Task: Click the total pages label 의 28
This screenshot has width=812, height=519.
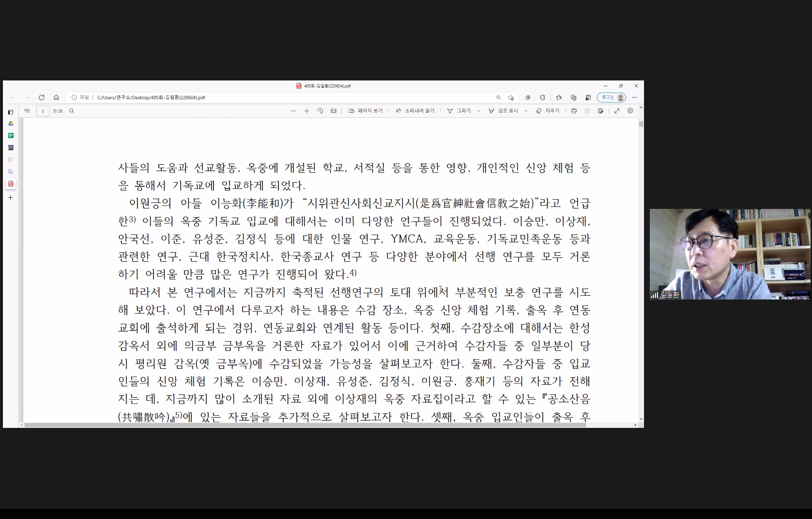Action: [x=58, y=111]
